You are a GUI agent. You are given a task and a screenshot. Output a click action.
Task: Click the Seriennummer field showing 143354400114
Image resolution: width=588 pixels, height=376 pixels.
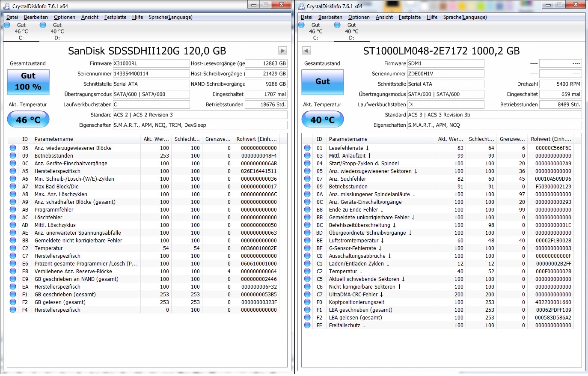(x=151, y=74)
